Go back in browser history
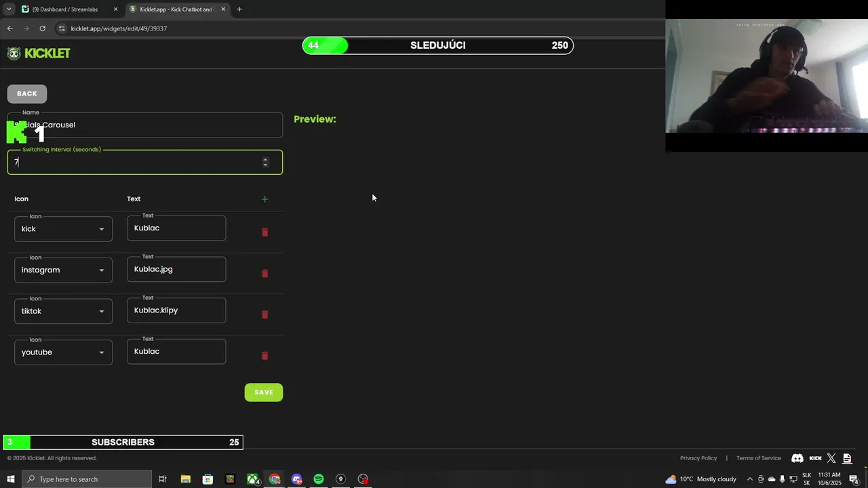Image resolution: width=868 pixels, height=488 pixels. tap(9, 28)
